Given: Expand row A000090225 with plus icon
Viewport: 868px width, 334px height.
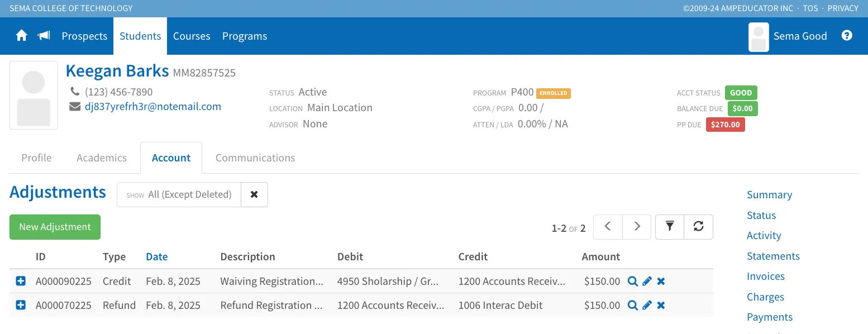Looking at the screenshot, I should (x=21, y=281).
